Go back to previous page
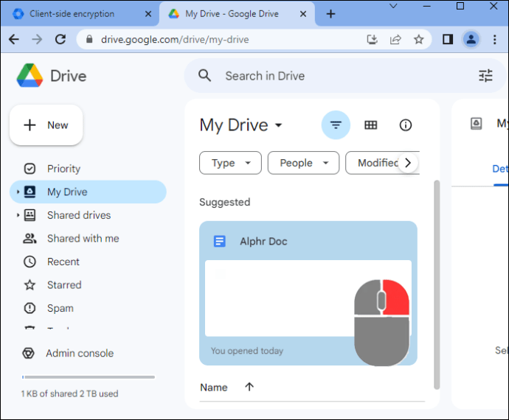 [x=14, y=40]
